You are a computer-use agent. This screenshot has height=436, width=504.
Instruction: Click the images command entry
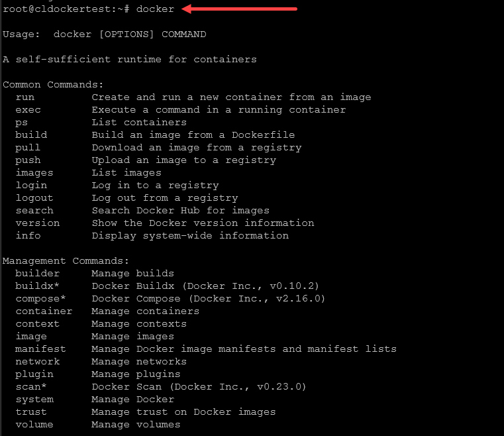tap(34, 172)
